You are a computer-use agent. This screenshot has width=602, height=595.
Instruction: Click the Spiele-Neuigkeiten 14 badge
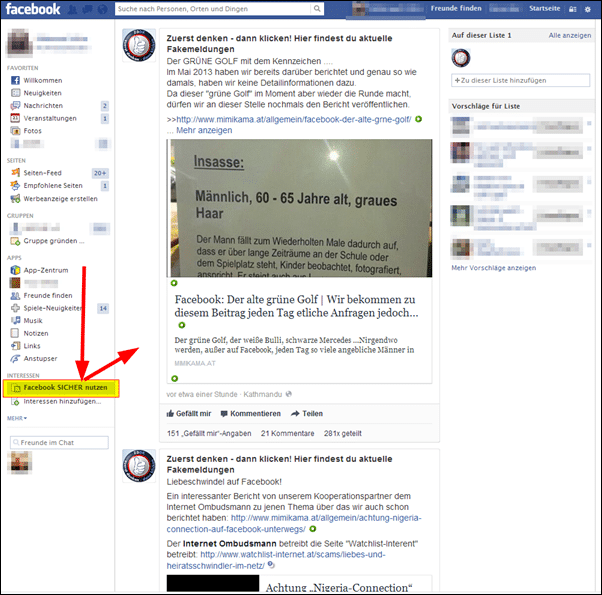click(x=103, y=308)
